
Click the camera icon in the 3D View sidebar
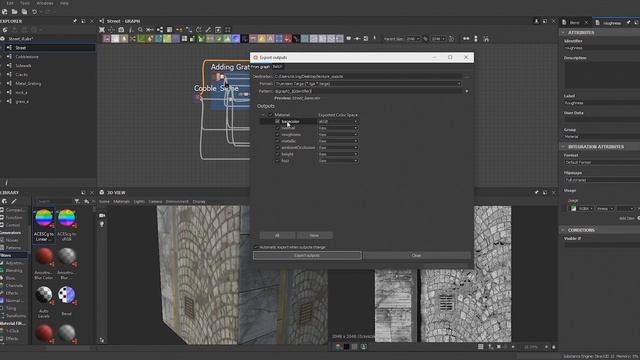pyautogui.click(x=102, y=215)
